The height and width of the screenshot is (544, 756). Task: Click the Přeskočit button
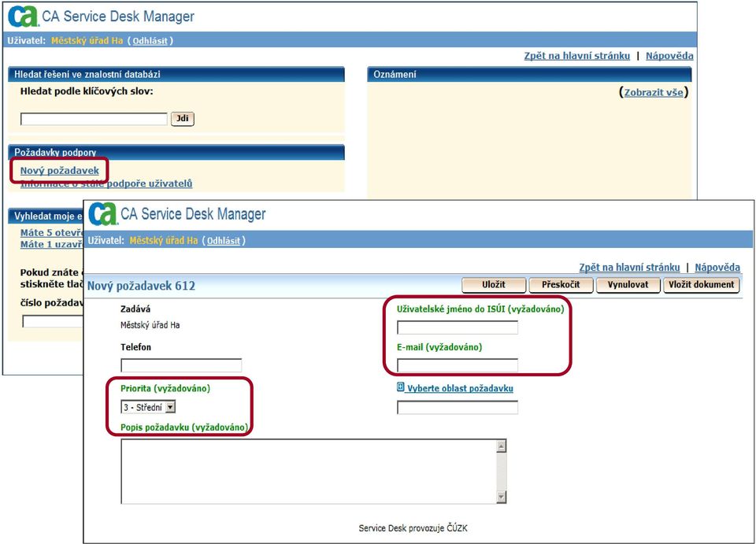561,285
